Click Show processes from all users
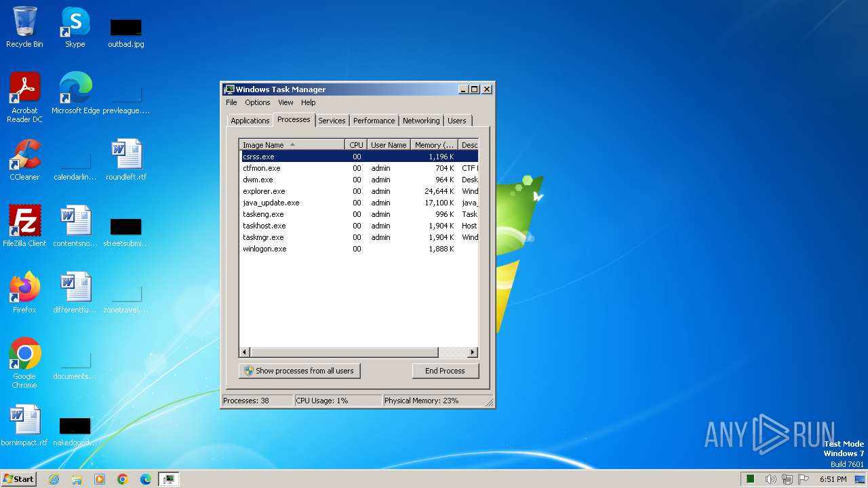 point(299,371)
